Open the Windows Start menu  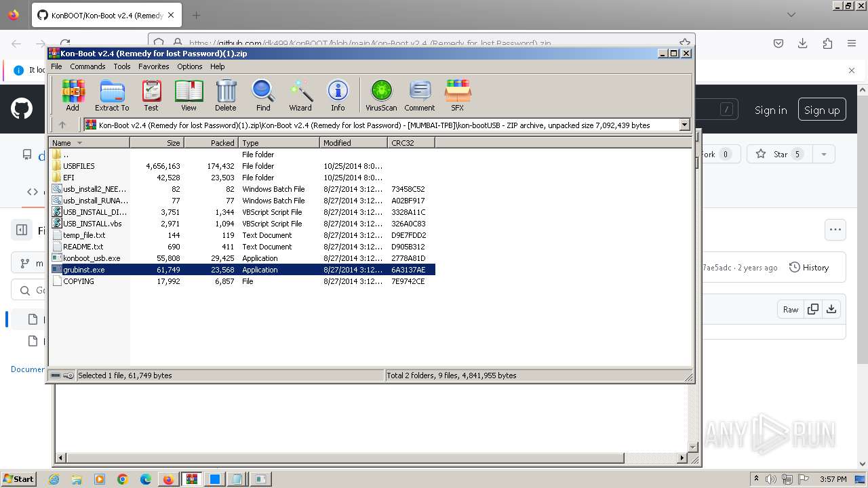point(19,479)
